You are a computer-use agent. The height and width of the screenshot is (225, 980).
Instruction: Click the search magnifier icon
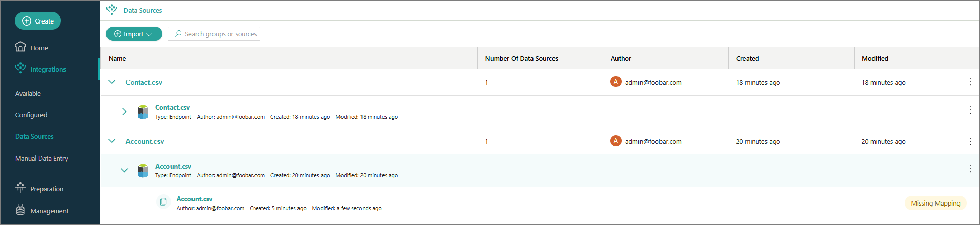click(x=178, y=34)
